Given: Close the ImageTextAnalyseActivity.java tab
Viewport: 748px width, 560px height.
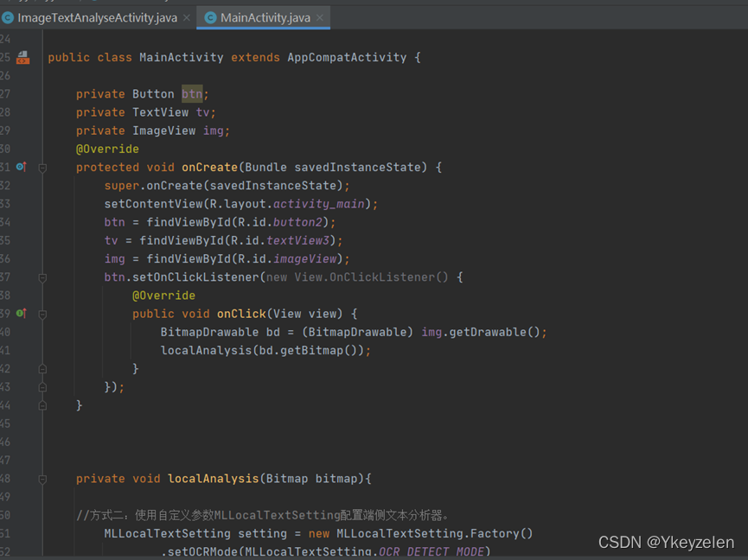Looking at the screenshot, I should 187,18.
